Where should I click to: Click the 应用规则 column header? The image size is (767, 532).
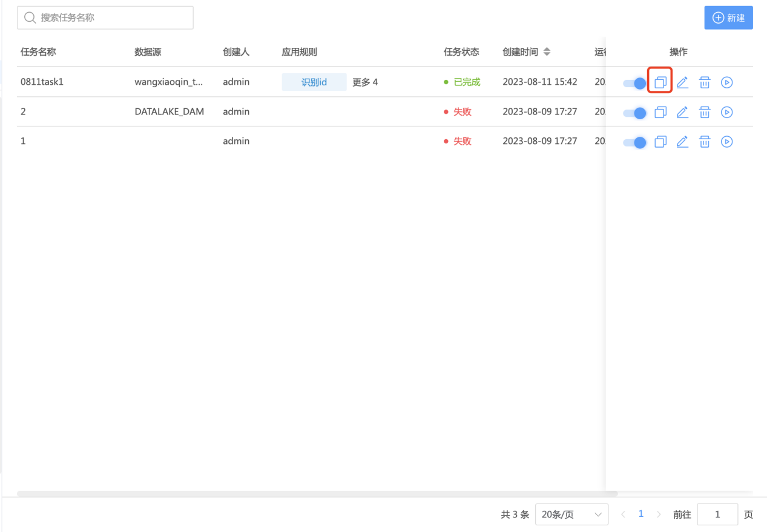tap(299, 52)
